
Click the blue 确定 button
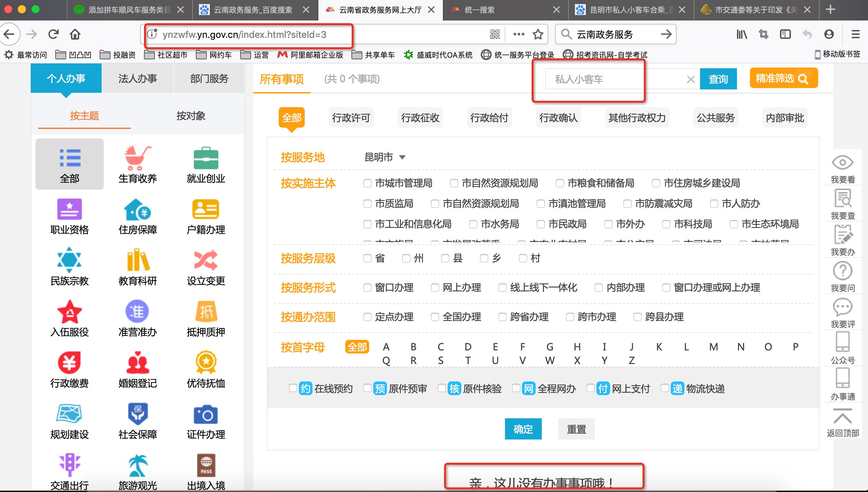point(523,429)
